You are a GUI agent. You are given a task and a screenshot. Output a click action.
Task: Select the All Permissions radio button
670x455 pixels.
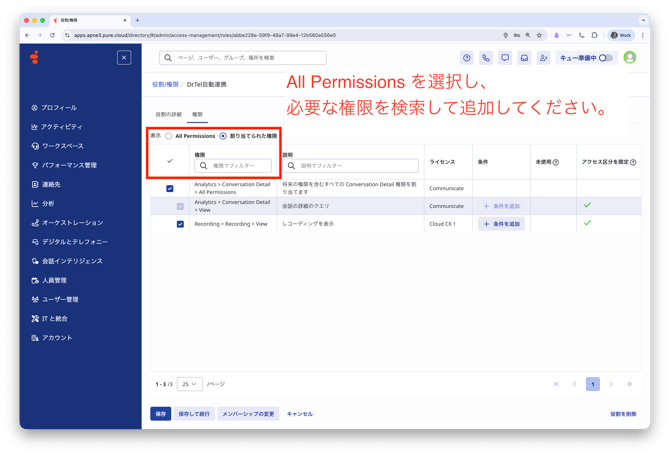169,136
